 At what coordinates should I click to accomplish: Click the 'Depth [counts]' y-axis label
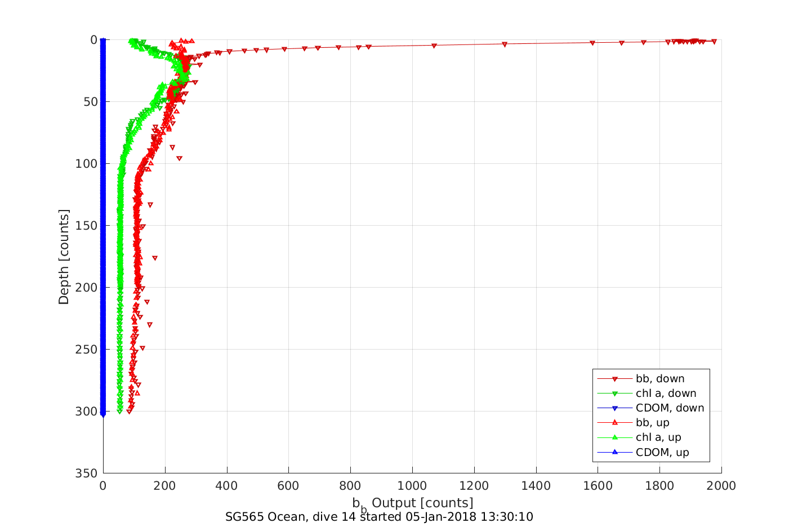point(64,257)
